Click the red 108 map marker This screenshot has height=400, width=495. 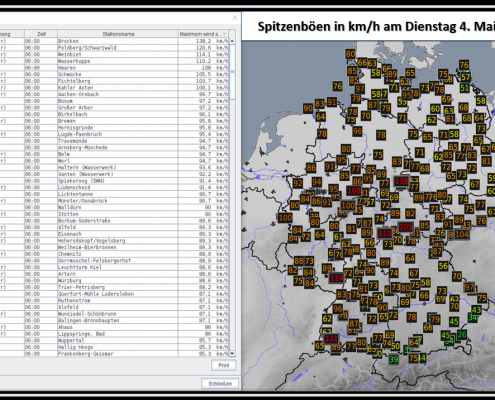(x=354, y=191)
